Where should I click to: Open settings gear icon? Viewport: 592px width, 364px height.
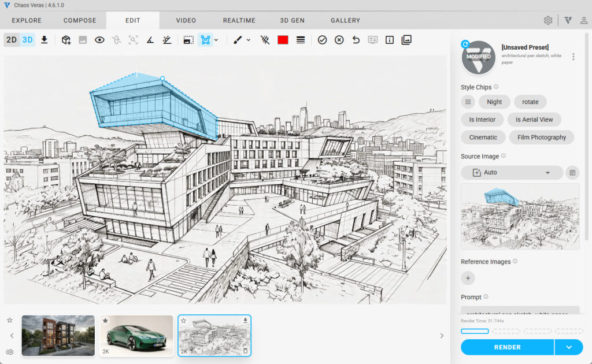point(548,20)
